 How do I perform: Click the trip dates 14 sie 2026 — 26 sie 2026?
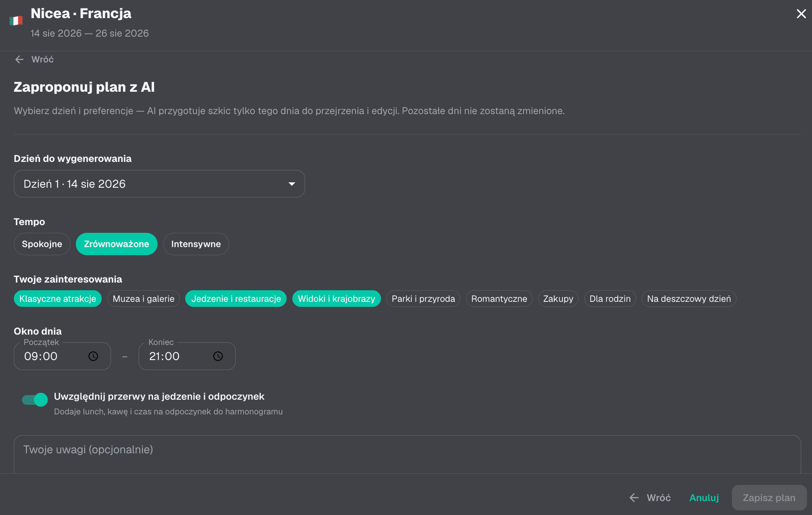[x=90, y=34]
